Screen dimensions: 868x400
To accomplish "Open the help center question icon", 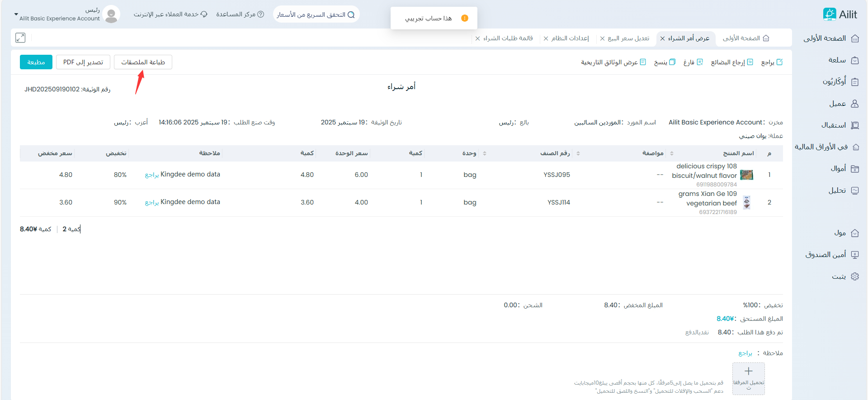I will pyautogui.click(x=260, y=14).
